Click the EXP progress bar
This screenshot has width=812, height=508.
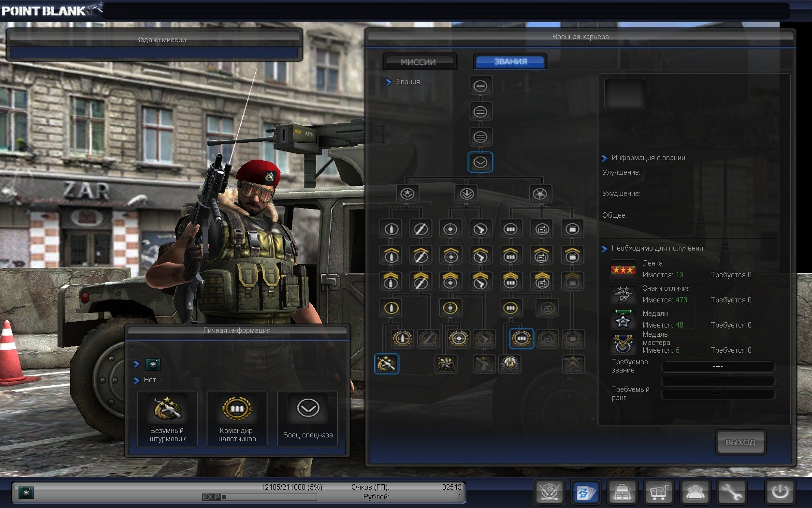point(260,497)
